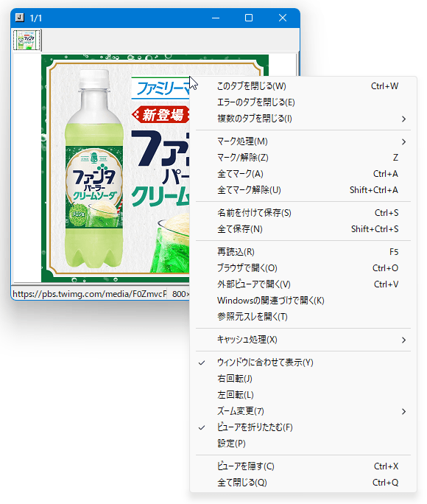Image resolution: width=427 pixels, height=504 pixels.
Task: Choose 全て閉じる(Q)
Action: (x=303, y=483)
